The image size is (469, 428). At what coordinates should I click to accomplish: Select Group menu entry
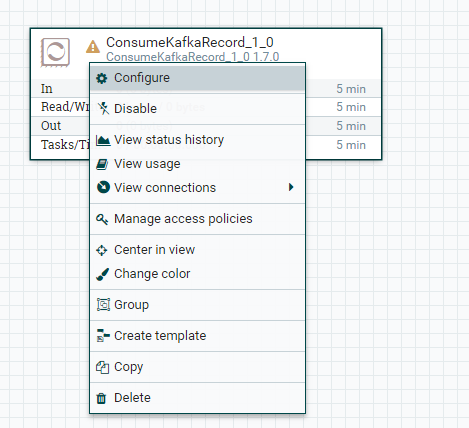pyautogui.click(x=197, y=305)
